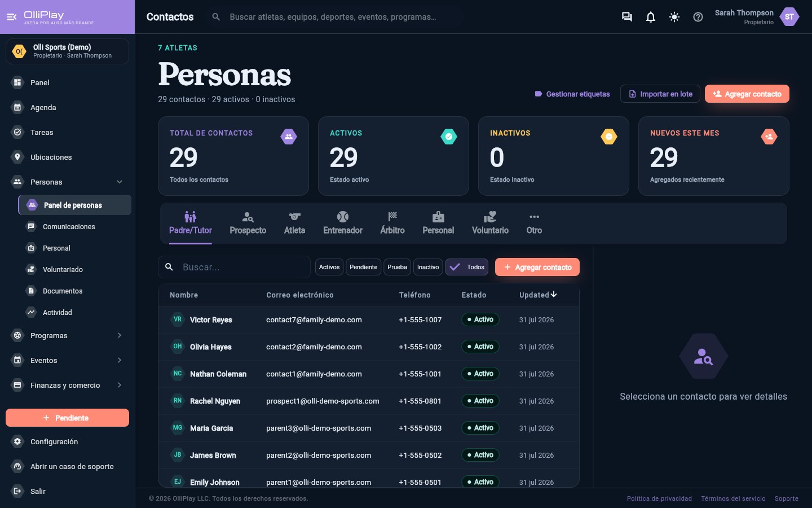Filter contacts by Inactivo
Screen dimensions: 812x508
428,267
